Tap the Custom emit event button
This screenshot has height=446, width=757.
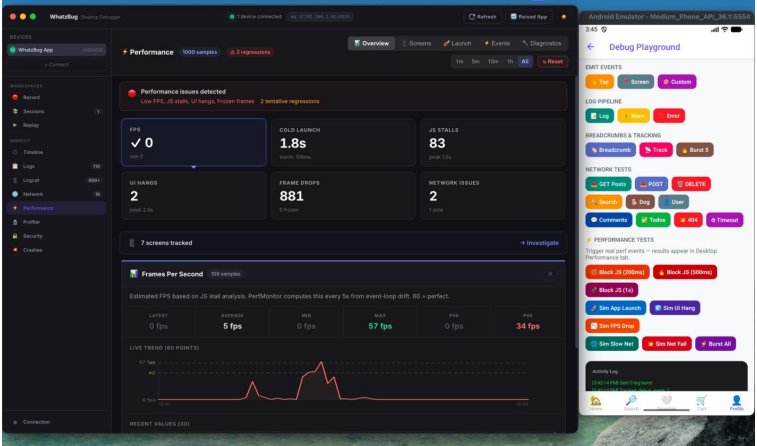point(677,82)
